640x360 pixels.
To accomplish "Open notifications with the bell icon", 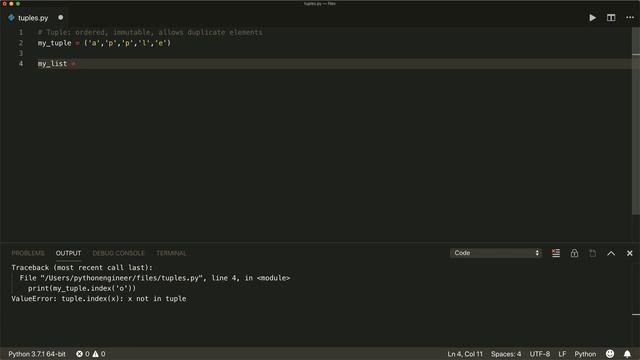I will (x=627, y=354).
